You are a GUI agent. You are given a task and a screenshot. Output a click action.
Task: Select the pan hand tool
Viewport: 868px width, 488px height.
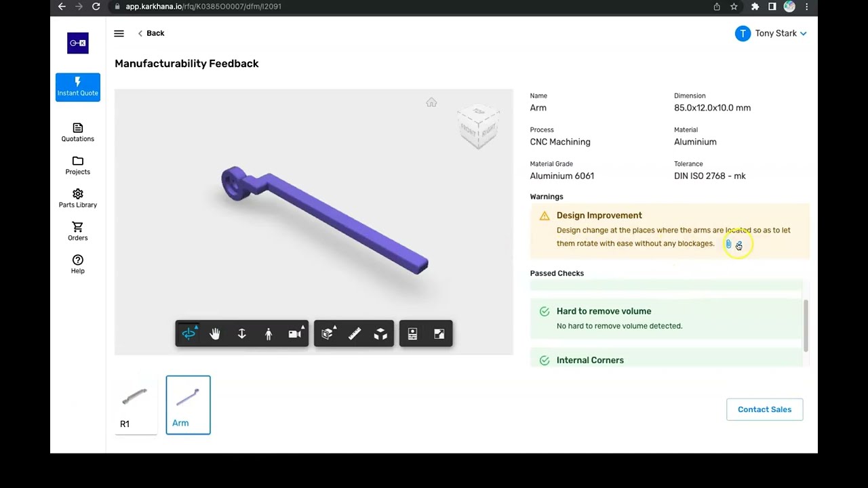tap(215, 333)
